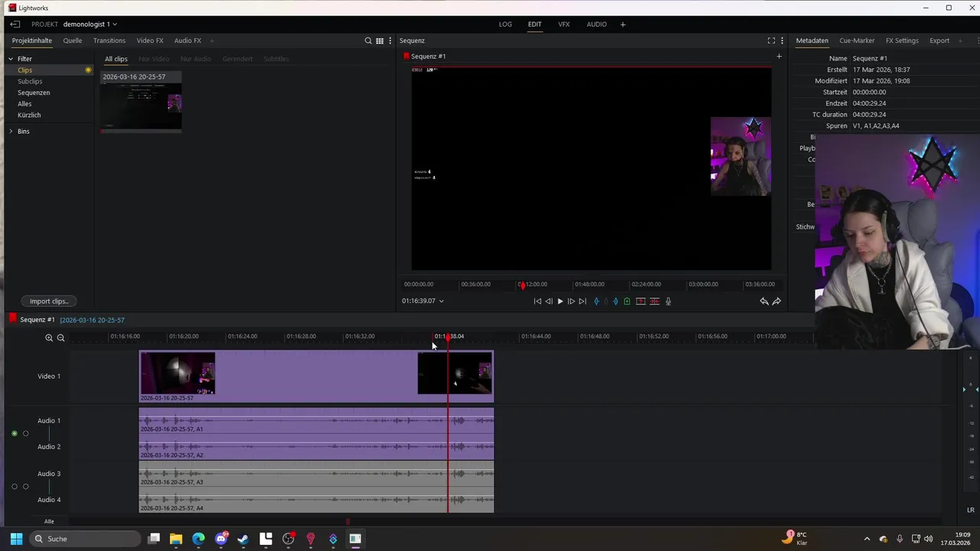Open the Projektinhalte tab
Viewport: 980px width, 551px height.
32,41
